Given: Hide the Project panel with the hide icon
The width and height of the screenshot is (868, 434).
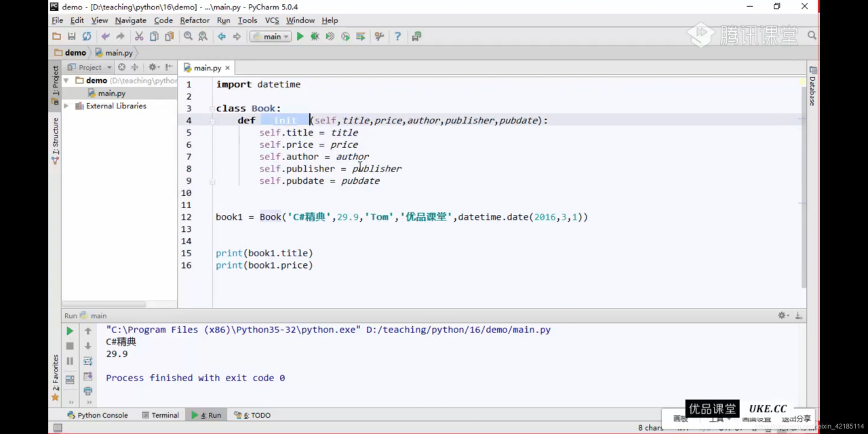Looking at the screenshot, I should tap(168, 67).
